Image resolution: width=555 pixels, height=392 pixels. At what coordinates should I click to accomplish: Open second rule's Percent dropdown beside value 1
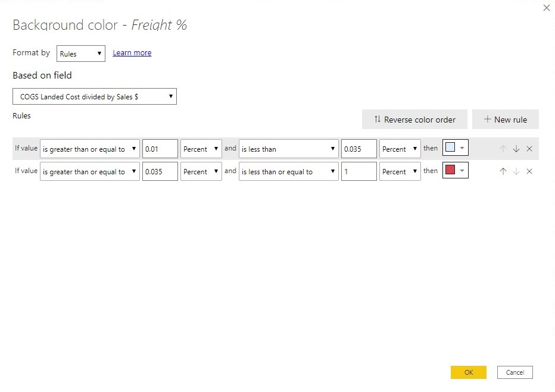coord(400,171)
